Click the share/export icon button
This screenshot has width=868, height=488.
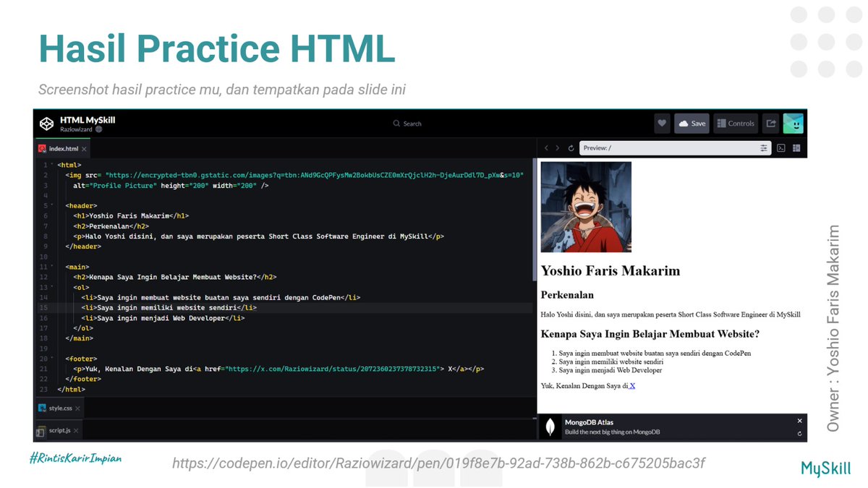pos(771,124)
